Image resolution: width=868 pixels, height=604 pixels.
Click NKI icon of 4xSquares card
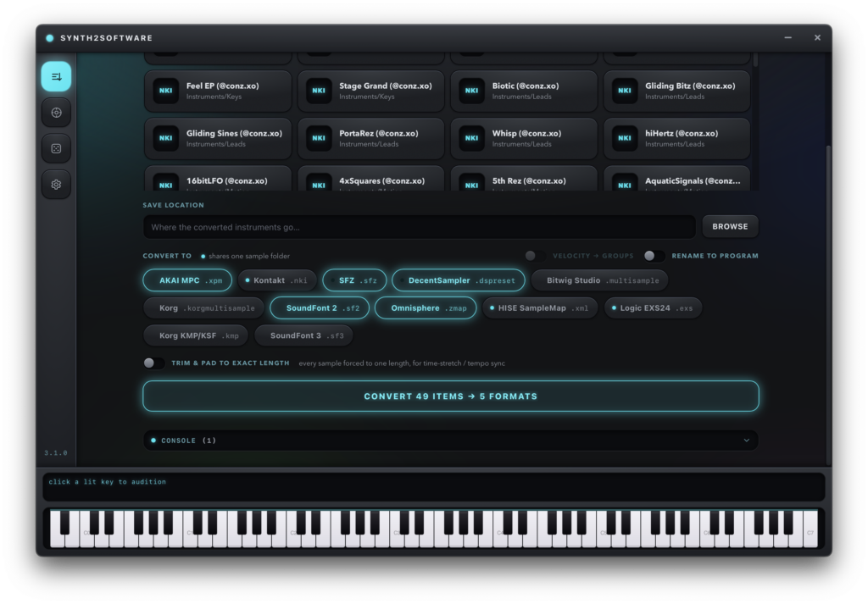coord(319,183)
